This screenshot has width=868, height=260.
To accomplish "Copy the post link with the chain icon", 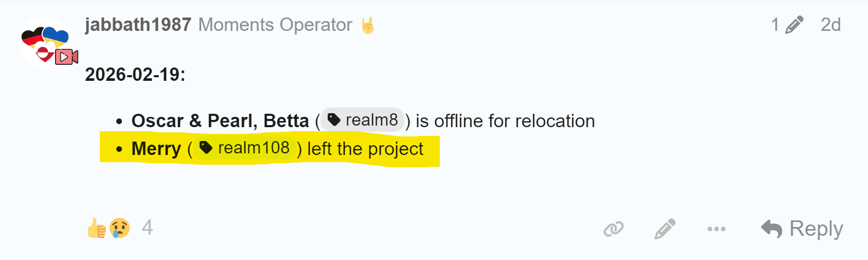I will [x=613, y=229].
